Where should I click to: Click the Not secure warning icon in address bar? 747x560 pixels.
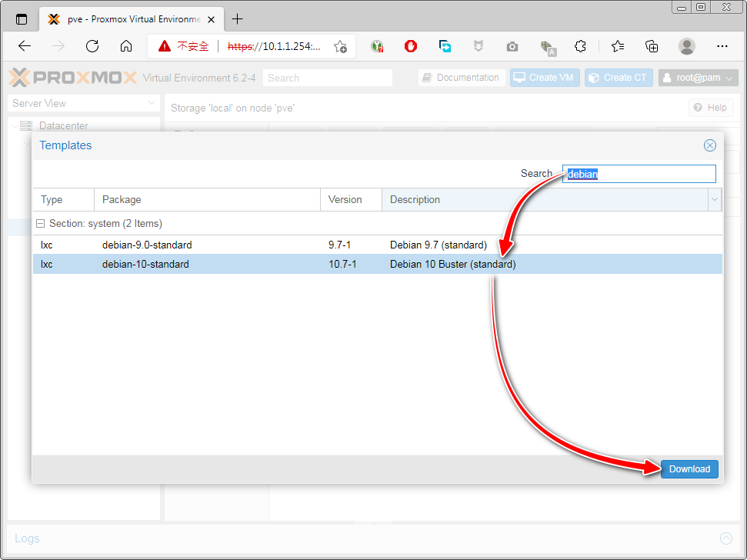point(165,46)
